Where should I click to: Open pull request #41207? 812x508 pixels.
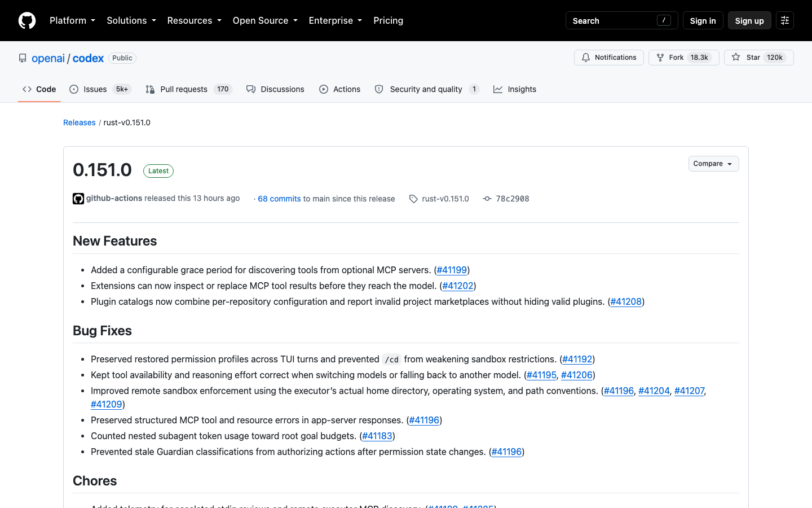689,391
